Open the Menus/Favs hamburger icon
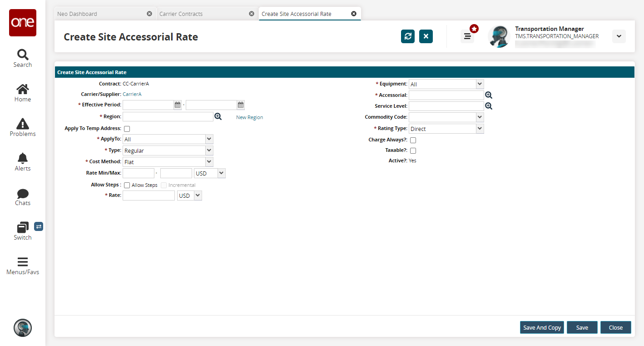The image size is (644, 346). point(23,262)
